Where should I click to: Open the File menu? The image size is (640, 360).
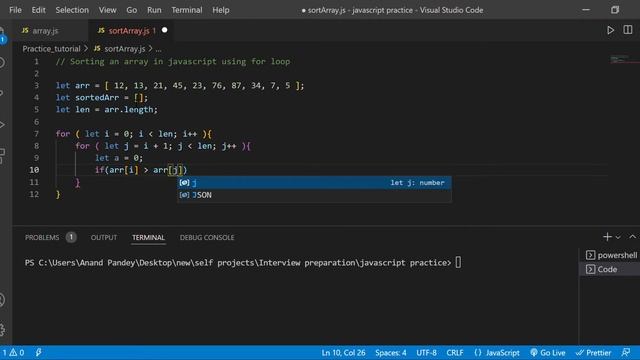click(x=15, y=10)
